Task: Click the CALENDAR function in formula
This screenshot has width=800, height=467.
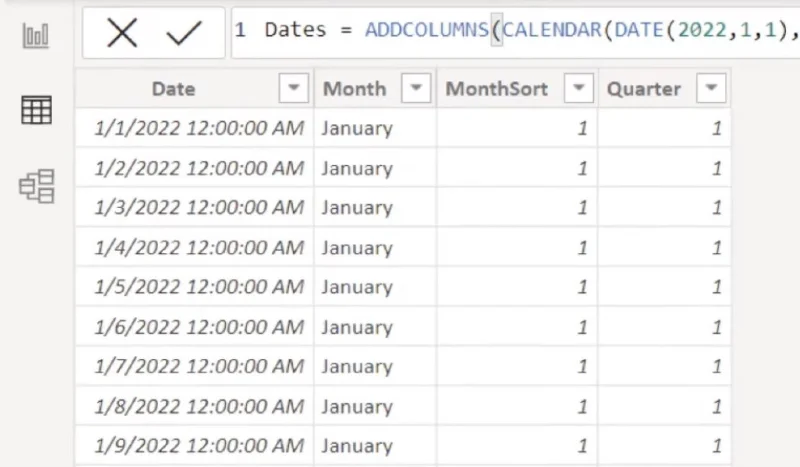Action: point(552,30)
